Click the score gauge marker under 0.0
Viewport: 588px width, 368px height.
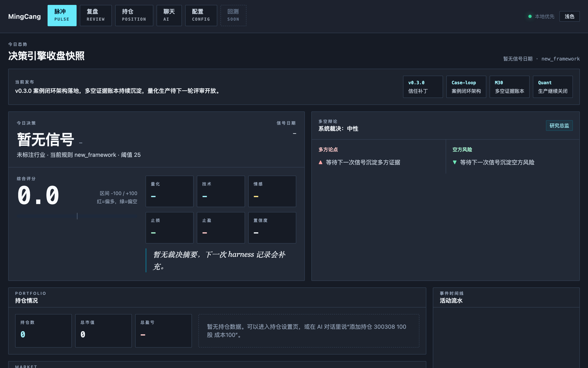tap(77, 216)
